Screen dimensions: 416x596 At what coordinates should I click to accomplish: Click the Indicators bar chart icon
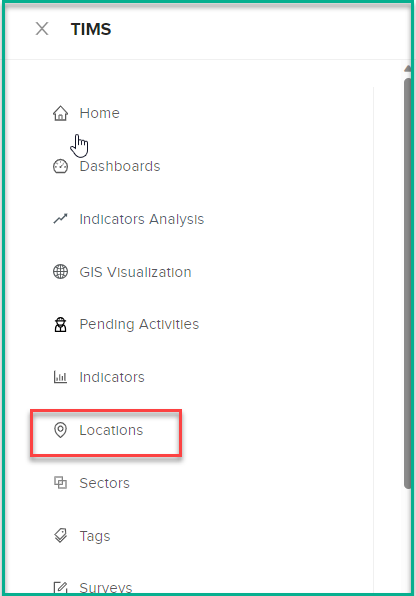pyautogui.click(x=60, y=377)
